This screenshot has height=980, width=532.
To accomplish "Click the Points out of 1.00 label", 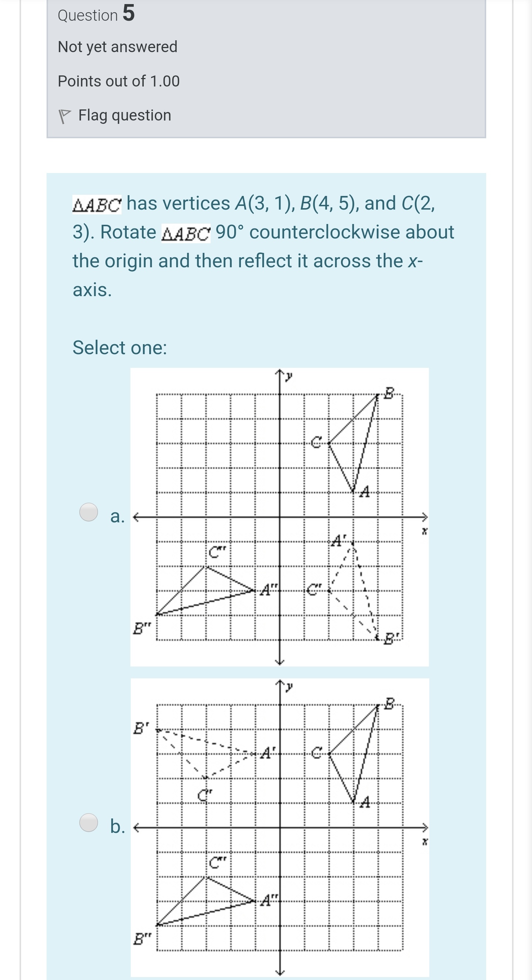I will click(118, 80).
